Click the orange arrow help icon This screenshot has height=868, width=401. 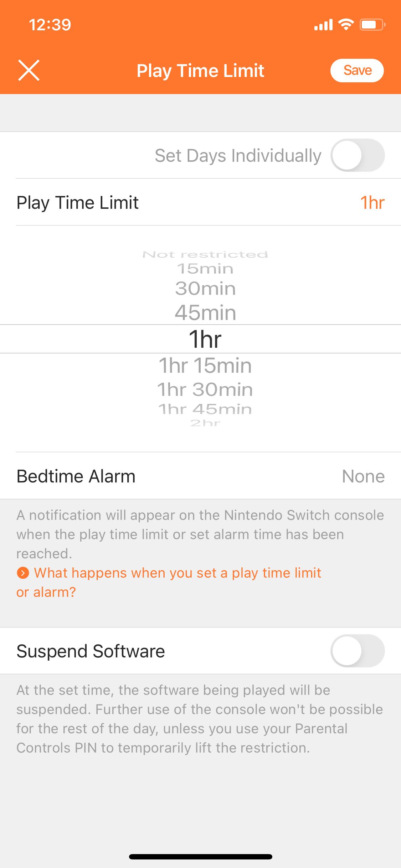(23, 573)
